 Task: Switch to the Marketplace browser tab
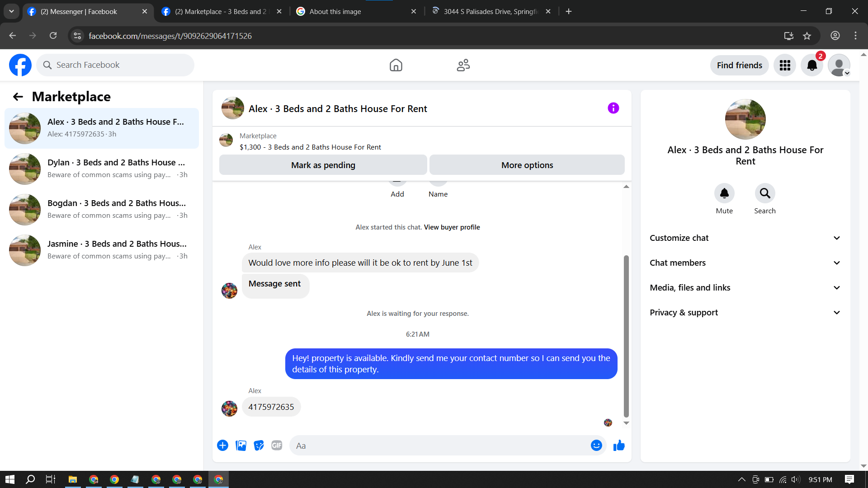(221, 11)
